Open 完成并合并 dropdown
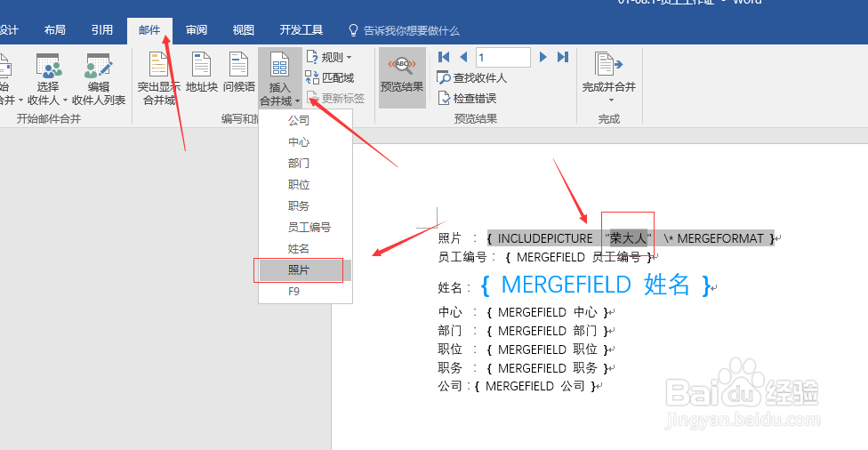 (609, 77)
